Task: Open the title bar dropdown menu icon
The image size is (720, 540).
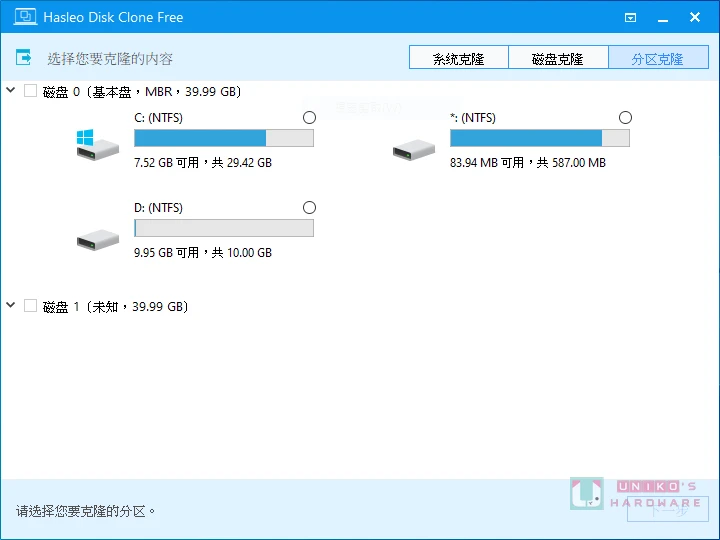Action: point(630,17)
